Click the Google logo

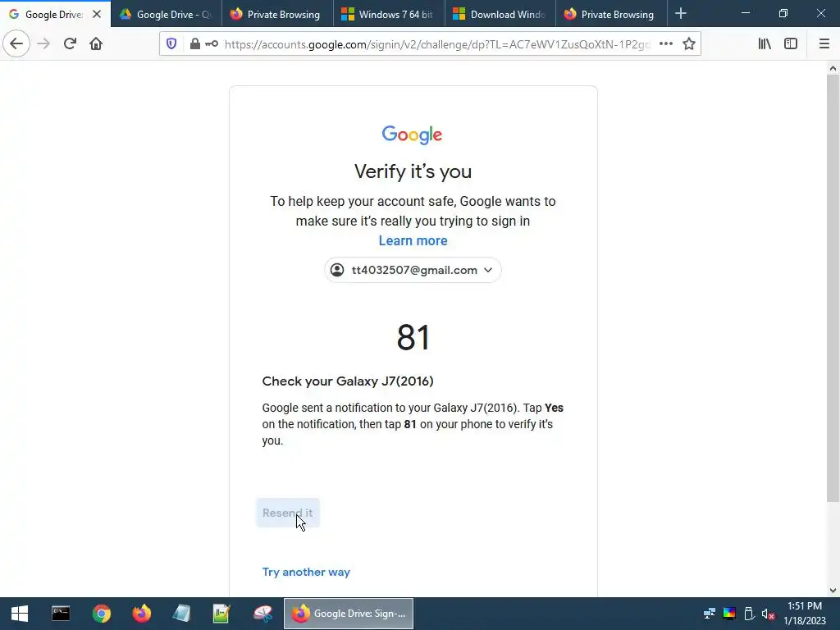[412, 135]
